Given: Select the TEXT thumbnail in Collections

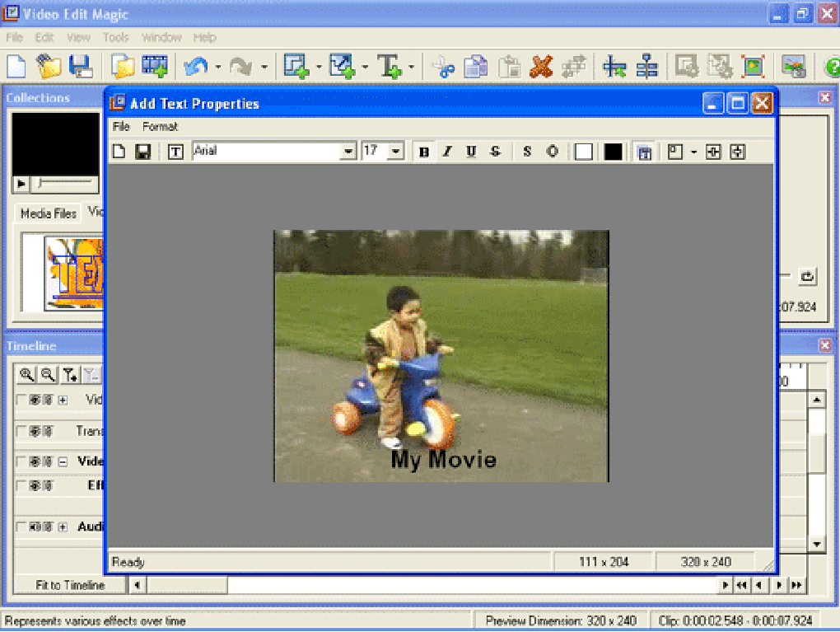Looking at the screenshot, I should [74, 274].
